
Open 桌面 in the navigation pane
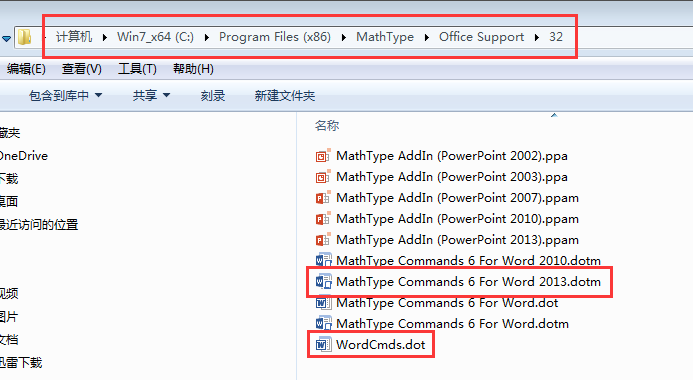pyautogui.click(x=9, y=202)
